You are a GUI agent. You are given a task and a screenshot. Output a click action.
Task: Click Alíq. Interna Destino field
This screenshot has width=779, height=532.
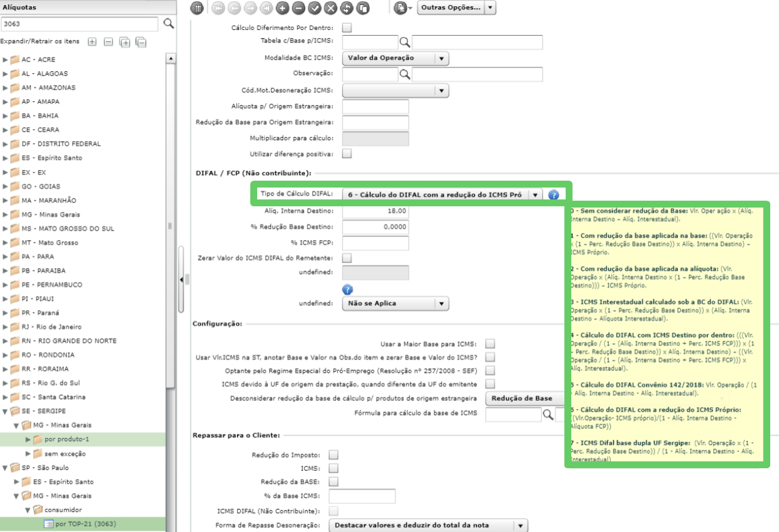tap(375, 211)
